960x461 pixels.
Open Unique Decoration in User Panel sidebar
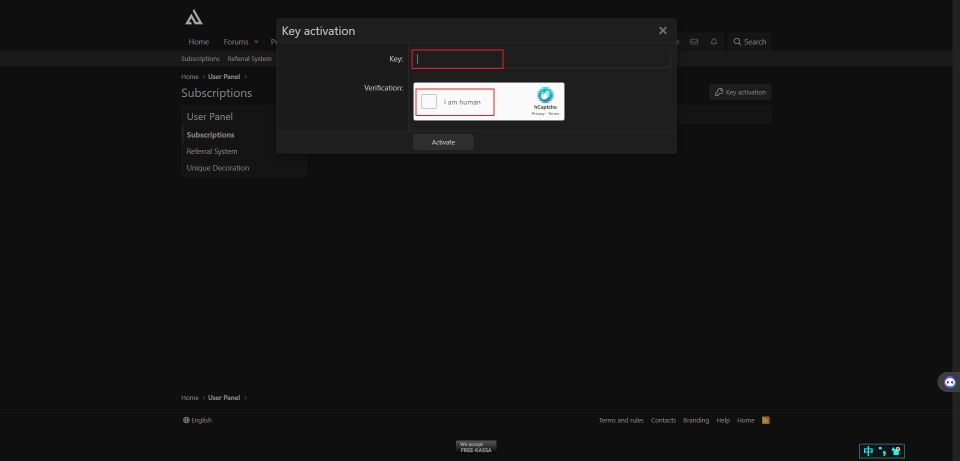[218, 168]
